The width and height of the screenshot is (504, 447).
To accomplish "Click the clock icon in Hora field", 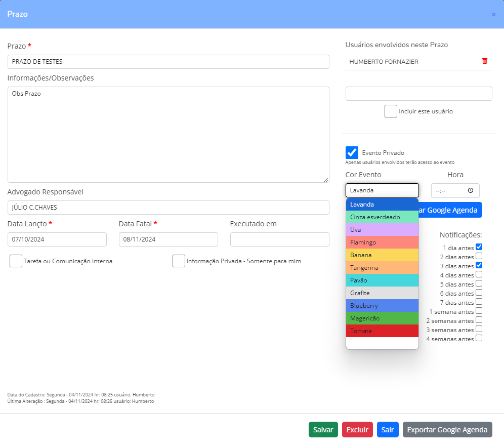I will [471, 190].
